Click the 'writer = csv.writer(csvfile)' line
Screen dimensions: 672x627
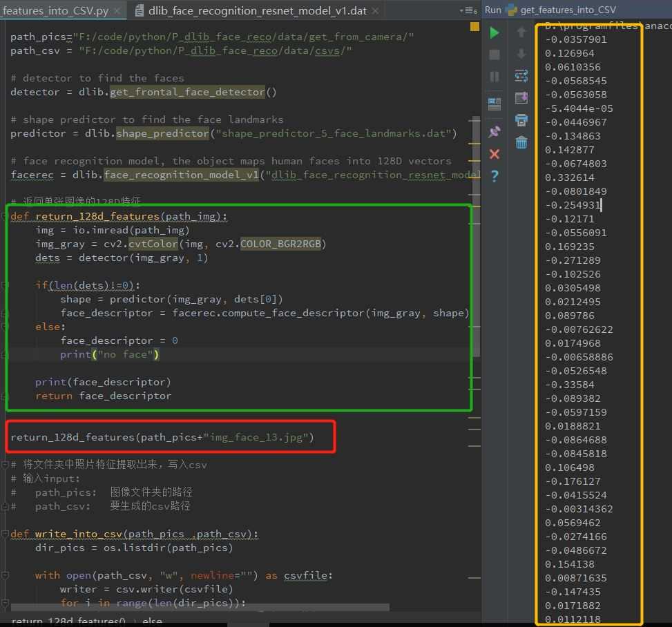pos(146,589)
